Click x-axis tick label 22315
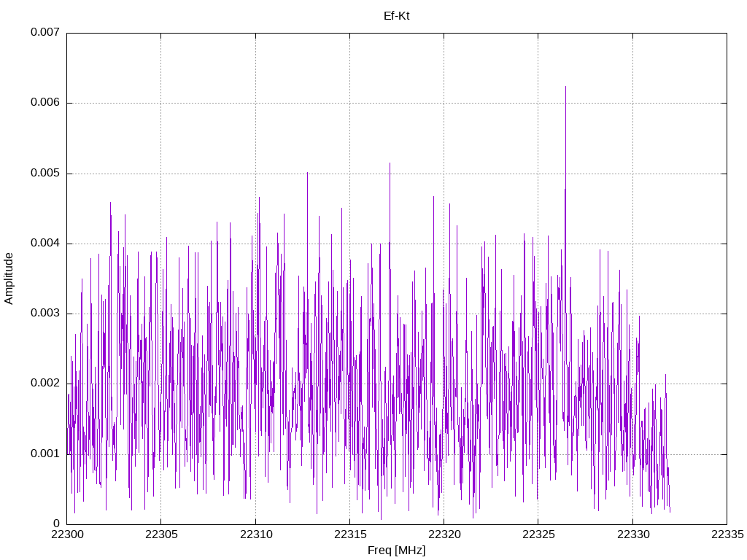The image size is (747, 560). [x=349, y=534]
